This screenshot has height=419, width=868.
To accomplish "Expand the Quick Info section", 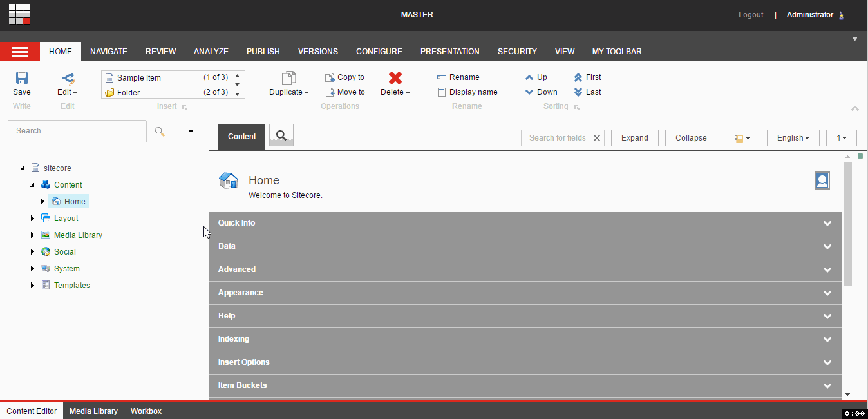I will pos(525,223).
